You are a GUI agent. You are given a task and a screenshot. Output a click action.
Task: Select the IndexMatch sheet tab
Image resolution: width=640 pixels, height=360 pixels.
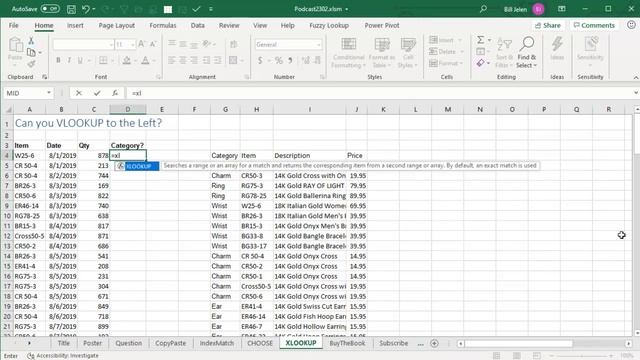coord(217,343)
